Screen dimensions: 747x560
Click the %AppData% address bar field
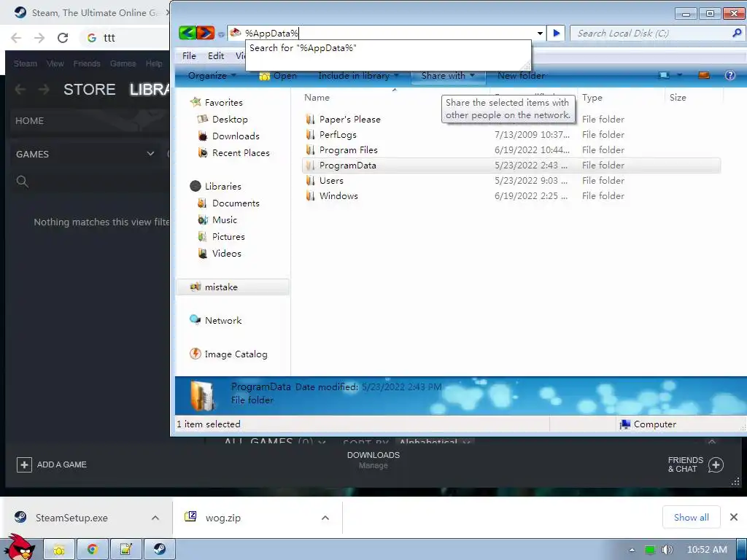click(386, 33)
